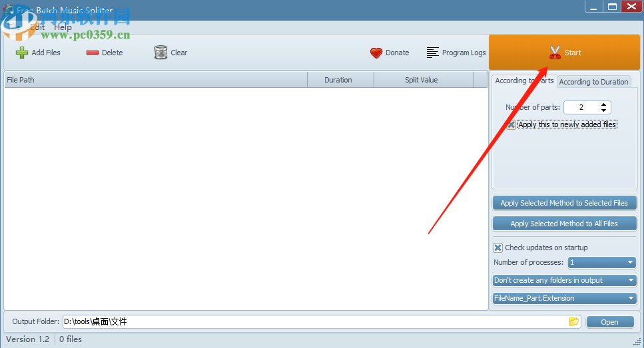This screenshot has height=348, width=644.
Task: Click the trash can Clear icon
Action: (x=161, y=52)
